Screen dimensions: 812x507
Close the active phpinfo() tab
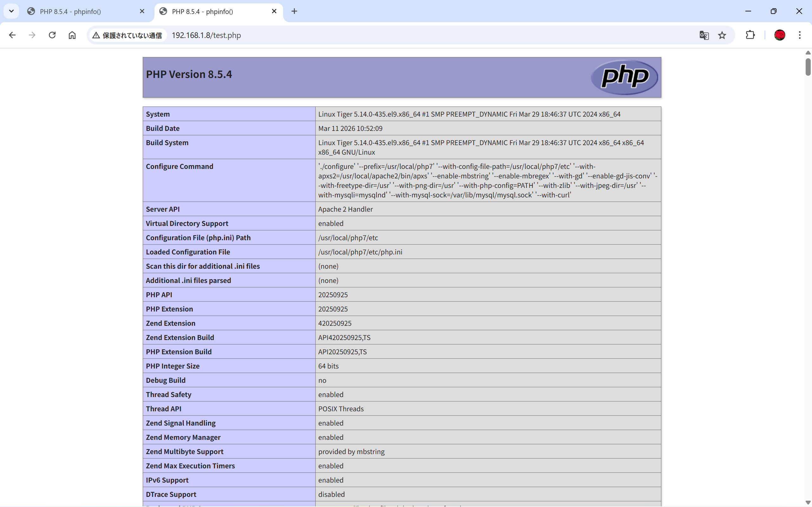click(x=274, y=11)
